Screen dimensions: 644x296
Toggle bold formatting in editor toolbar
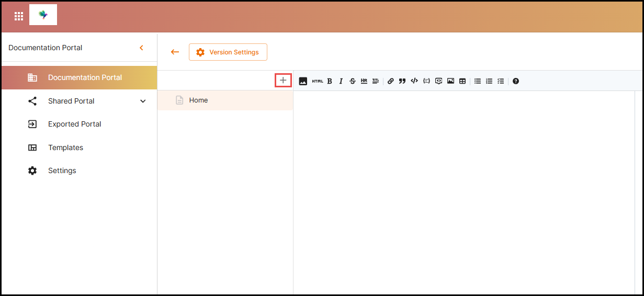[330, 81]
